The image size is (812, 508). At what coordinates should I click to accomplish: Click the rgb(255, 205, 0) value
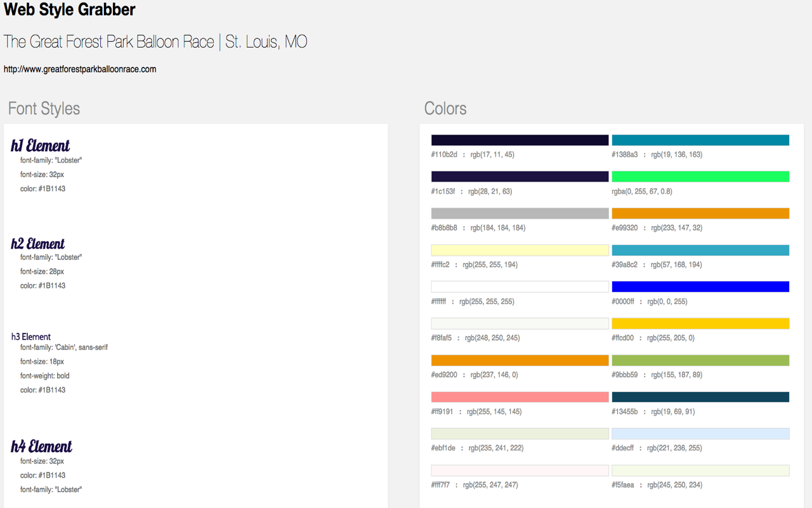point(671,338)
